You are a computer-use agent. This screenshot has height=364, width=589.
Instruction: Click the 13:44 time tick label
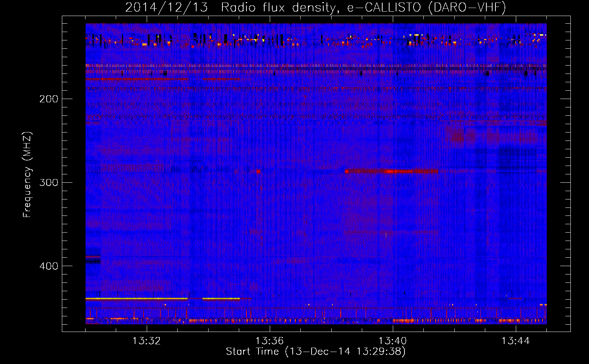516,341
